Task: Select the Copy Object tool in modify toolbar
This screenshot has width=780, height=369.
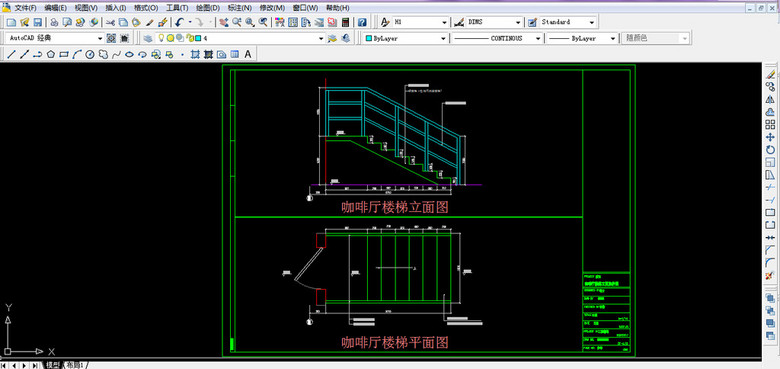Action: coord(770,87)
